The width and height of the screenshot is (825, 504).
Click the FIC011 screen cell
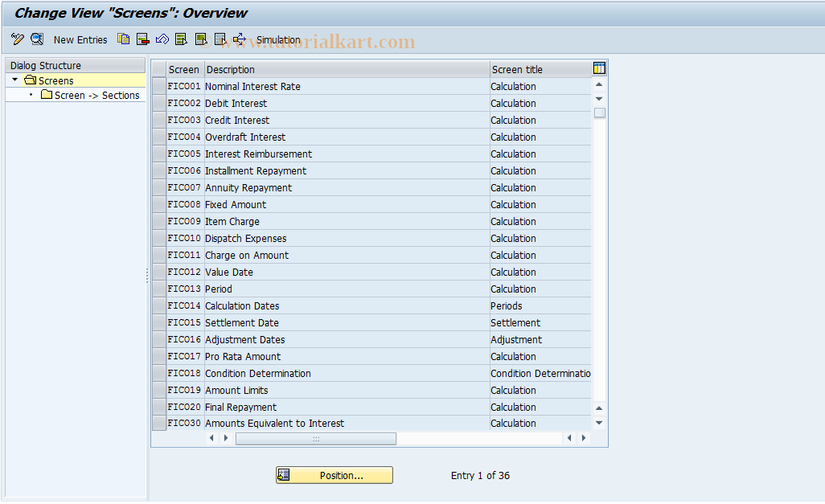point(184,255)
